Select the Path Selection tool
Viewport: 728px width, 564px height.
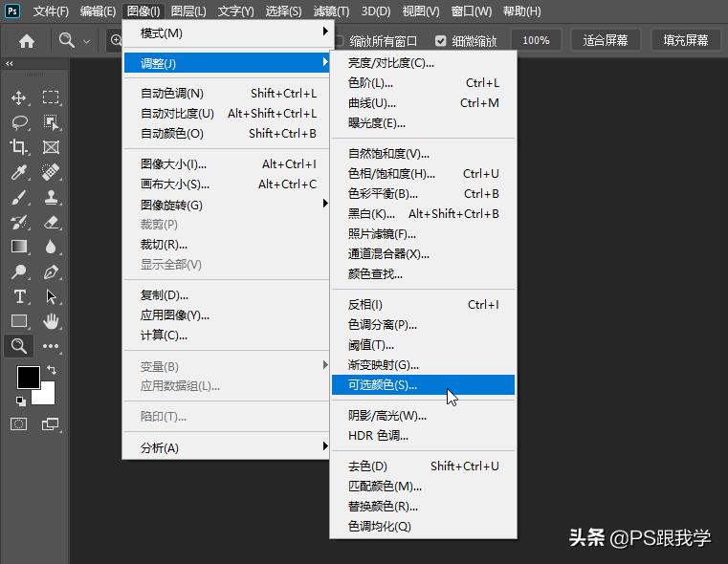coord(51,297)
